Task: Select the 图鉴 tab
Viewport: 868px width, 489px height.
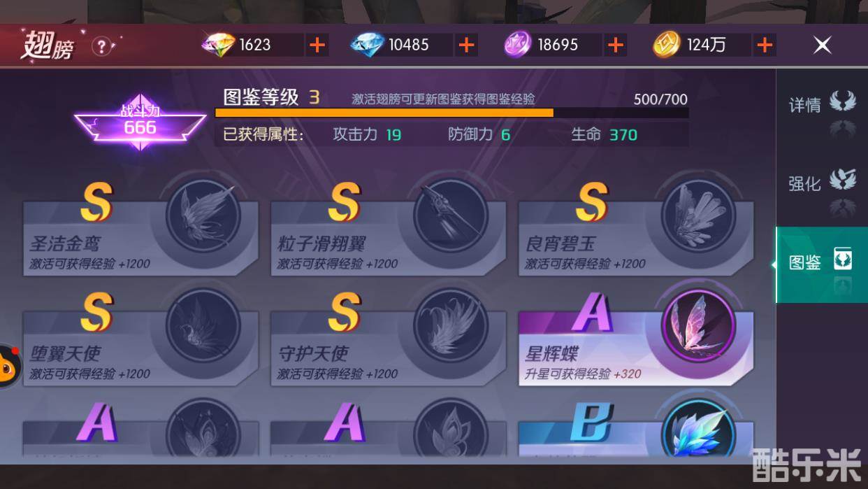Action: [822, 263]
